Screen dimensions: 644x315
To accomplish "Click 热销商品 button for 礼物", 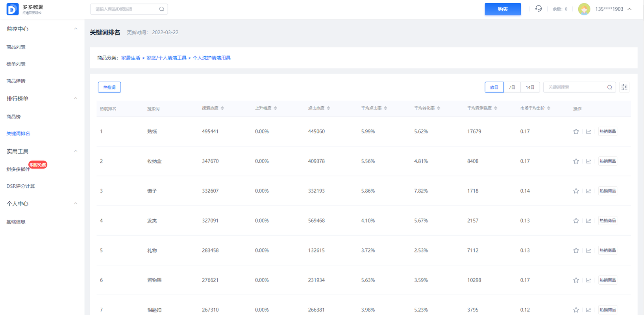I will coord(608,250).
